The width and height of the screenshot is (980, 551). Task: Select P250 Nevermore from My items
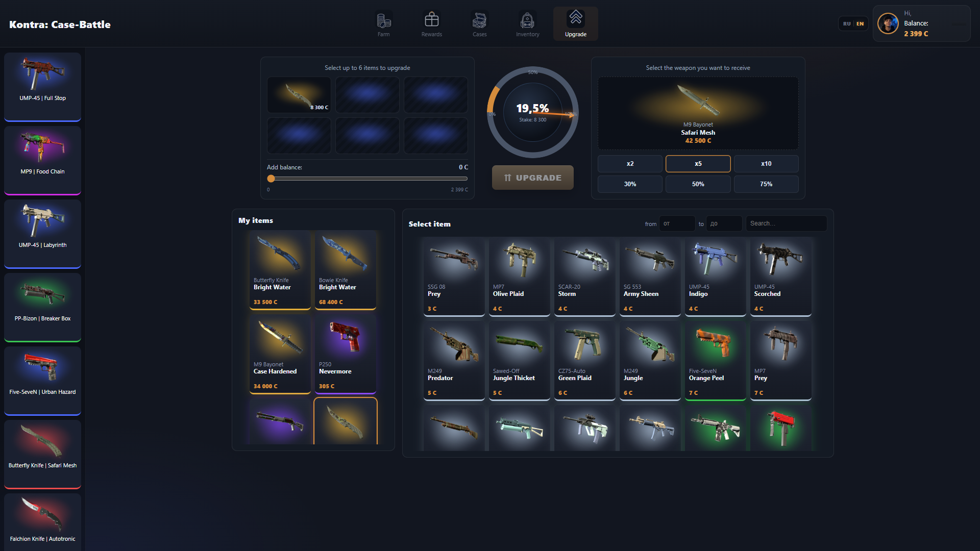[x=346, y=354]
